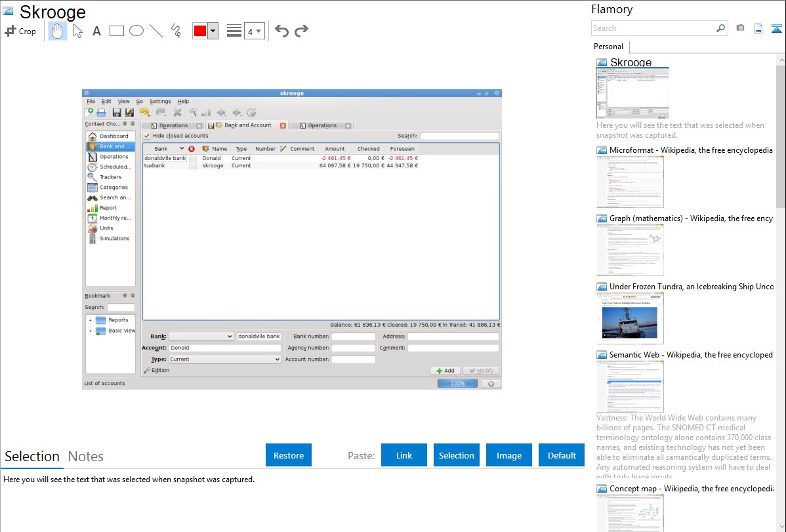Open the line thickness dropdown showing 4
The height and width of the screenshot is (532, 786).
254,31
